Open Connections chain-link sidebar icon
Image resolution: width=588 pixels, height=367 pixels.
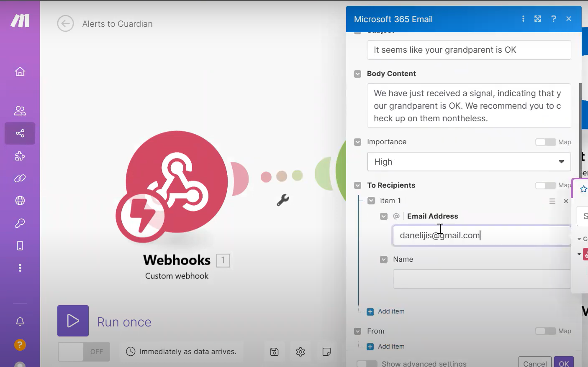pyautogui.click(x=20, y=178)
